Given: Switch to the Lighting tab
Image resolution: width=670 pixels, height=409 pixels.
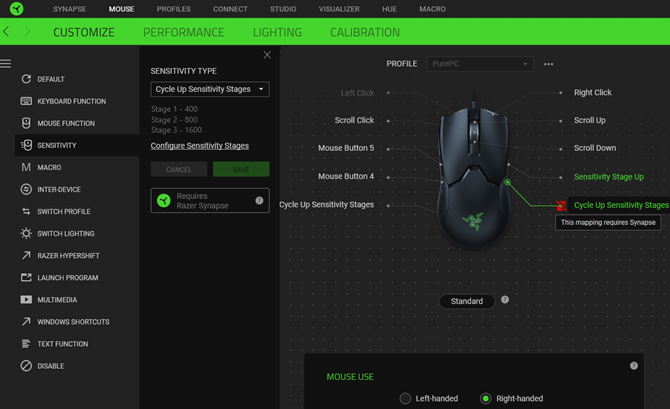Looking at the screenshot, I should pos(277,32).
